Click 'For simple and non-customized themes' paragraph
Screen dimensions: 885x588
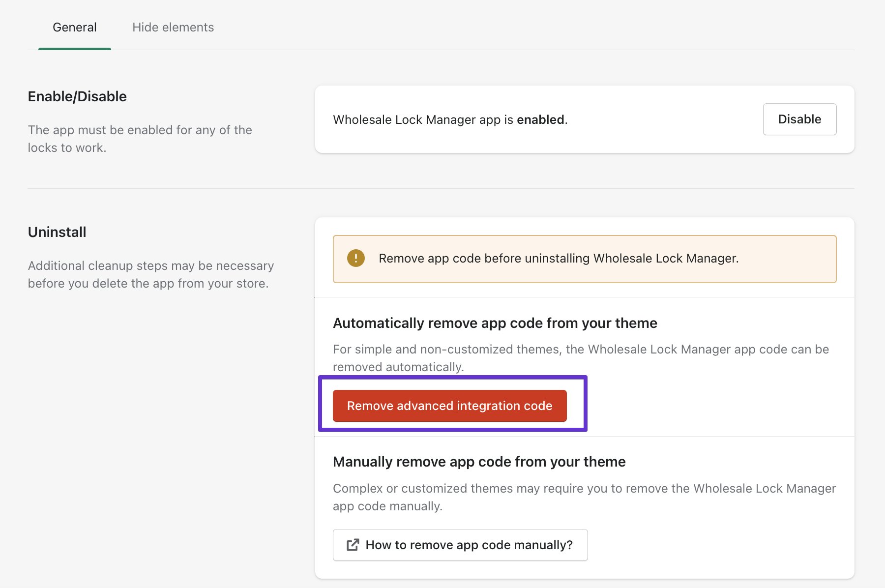(x=581, y=358)
